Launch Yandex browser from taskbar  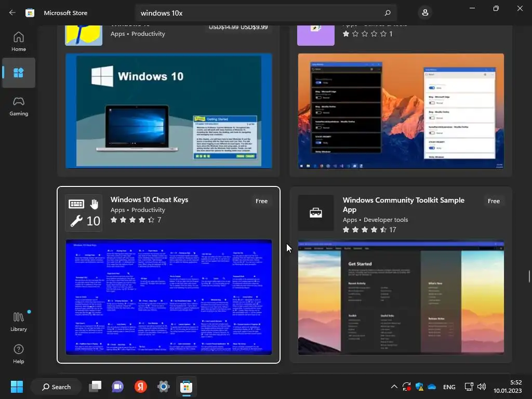click(140, 387)
